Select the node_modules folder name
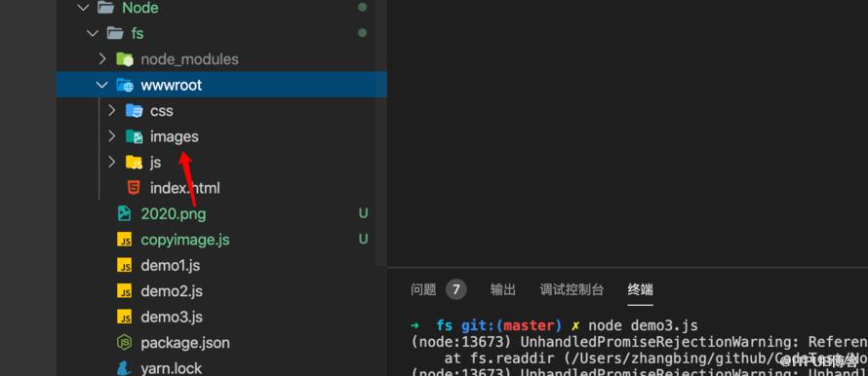This screenshot has width=868, height=376. 189,59
